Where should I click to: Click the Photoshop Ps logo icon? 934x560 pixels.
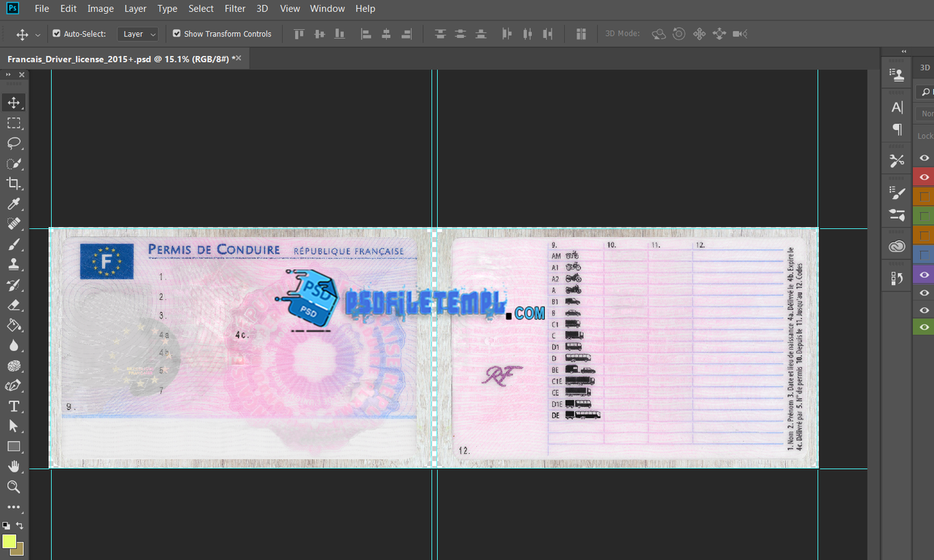(12, 8)
